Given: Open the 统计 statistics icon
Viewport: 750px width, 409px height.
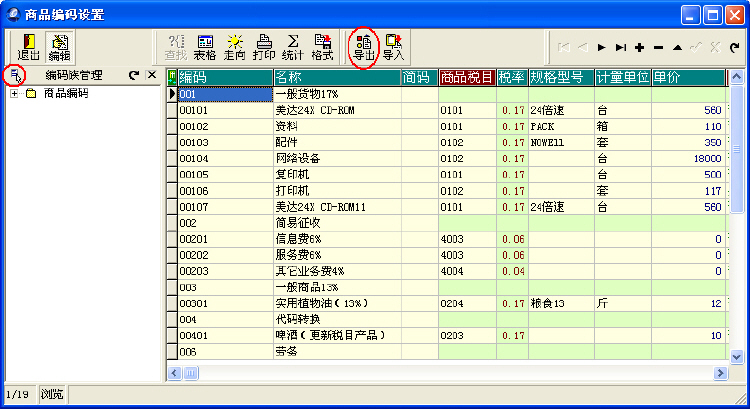Looking at the screenshot, I should click(293, 47).
